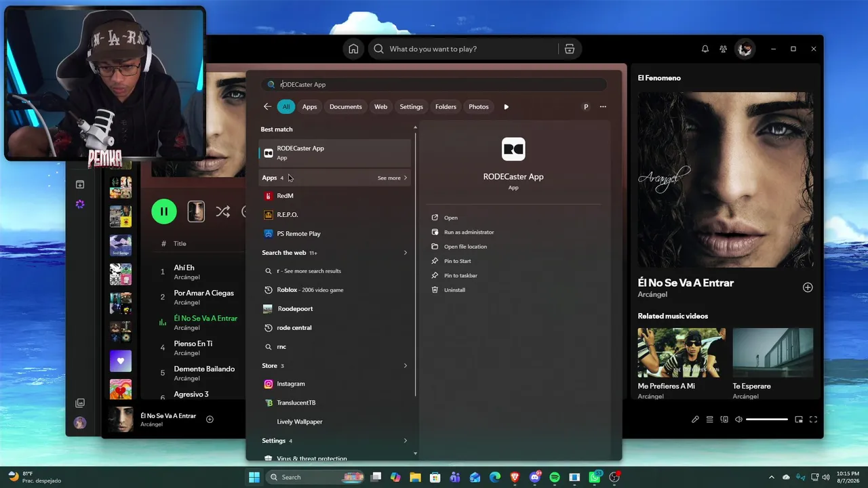
Task: Expand the Store results section
Action: 406,366
